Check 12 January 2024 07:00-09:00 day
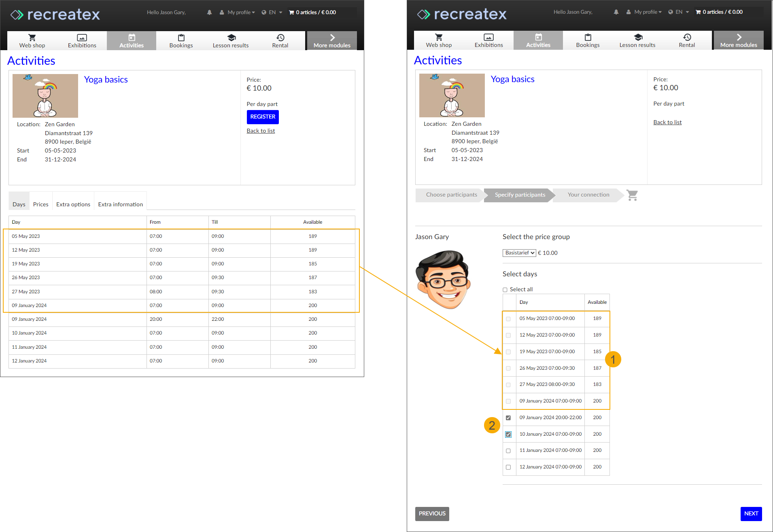This screenshot has width=773, height=532. click(x=508, y=467)
